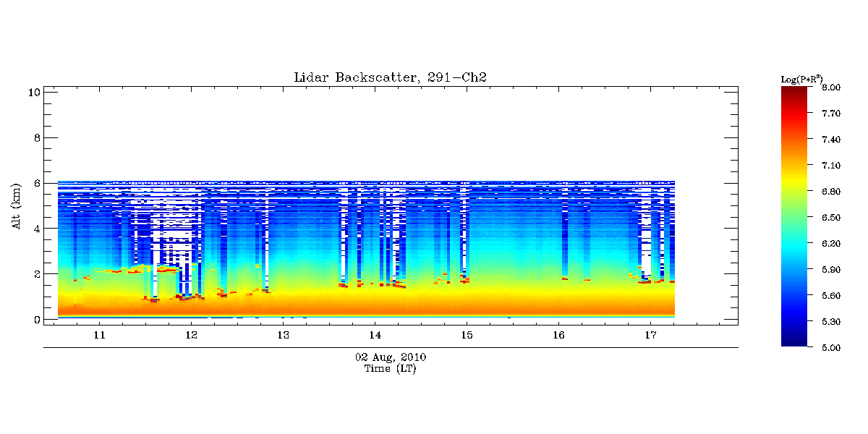Screen dimensions: 868x434
Task: Click the 'Alt (km)' y-axis label
Action: pyautogui.click(x=17, y=205)
